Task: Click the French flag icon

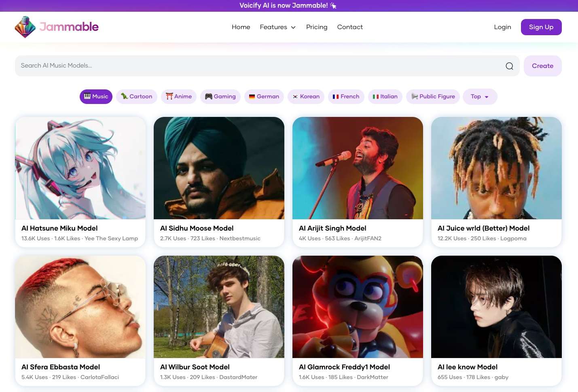Action: tap(336, 97)
